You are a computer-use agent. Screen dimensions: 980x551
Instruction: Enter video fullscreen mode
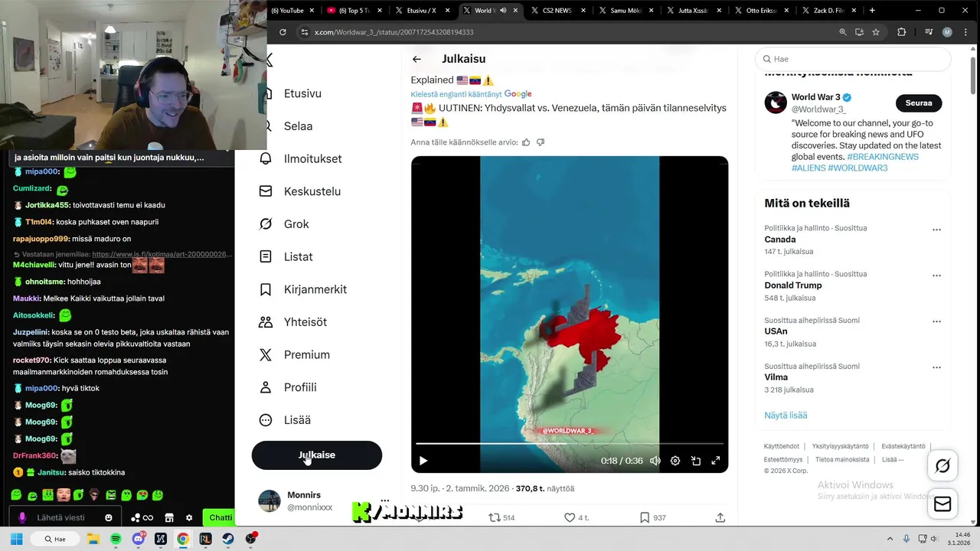pos(716,461)
